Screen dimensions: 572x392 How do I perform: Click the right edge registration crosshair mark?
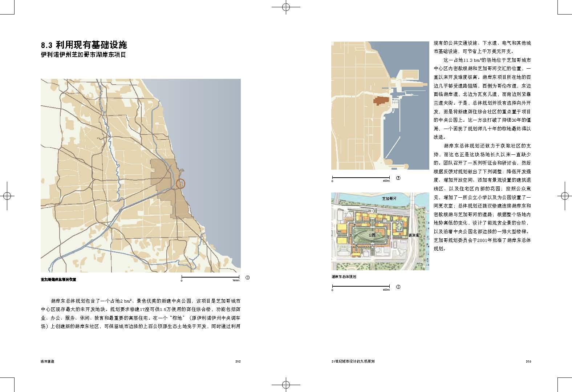click(564, 196)
